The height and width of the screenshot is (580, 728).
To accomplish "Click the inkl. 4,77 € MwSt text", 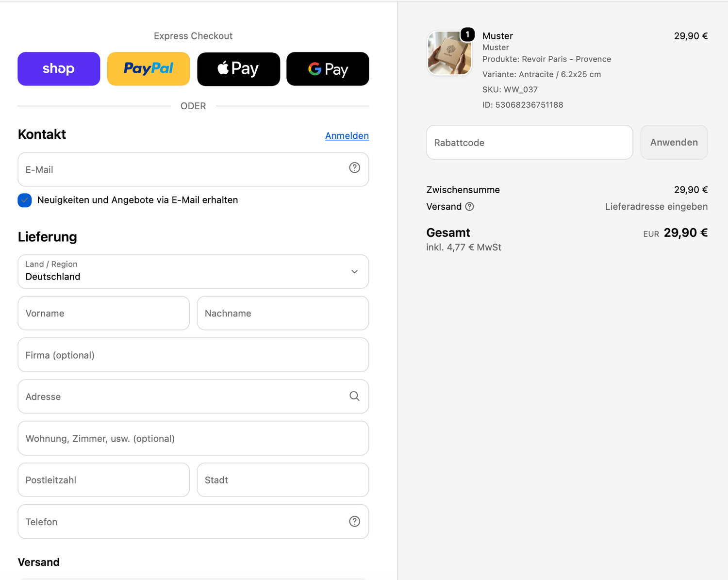I will pyautogui.click(x=463, y=248).
